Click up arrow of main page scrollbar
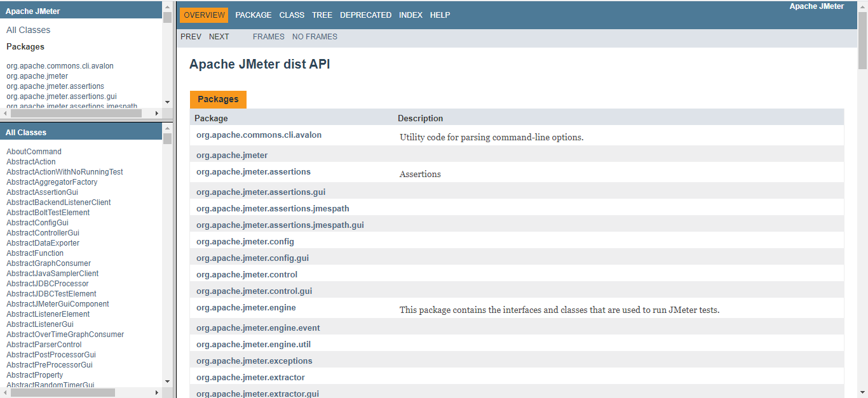Image resolution: width=868 pixels, height=398 pixels. pos(862,6)
